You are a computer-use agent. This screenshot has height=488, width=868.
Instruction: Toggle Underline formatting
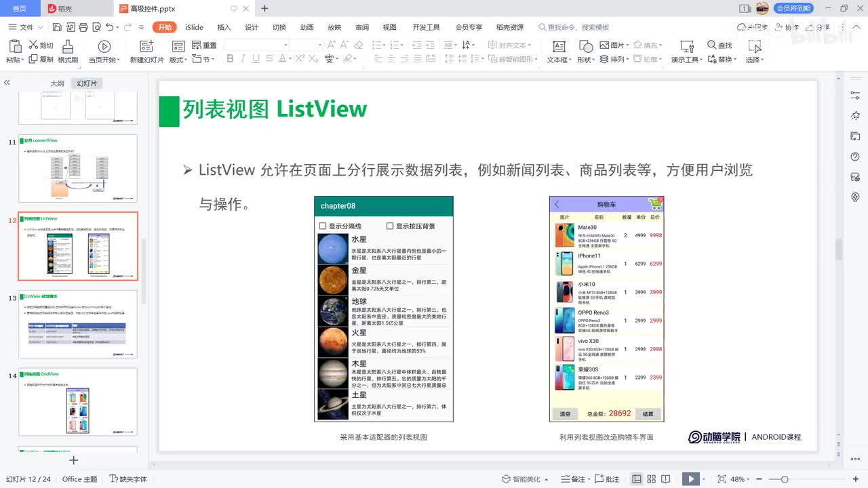pyautogui.click(x=256, y=59)
